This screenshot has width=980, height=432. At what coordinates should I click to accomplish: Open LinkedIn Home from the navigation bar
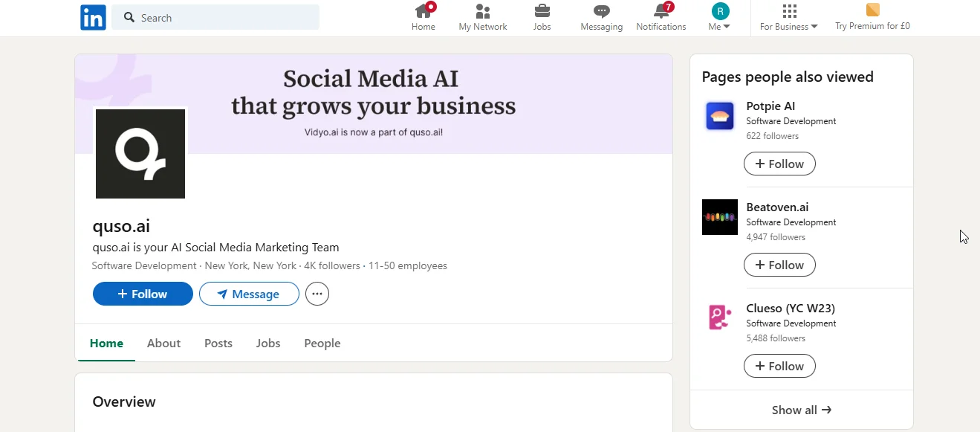423,16
